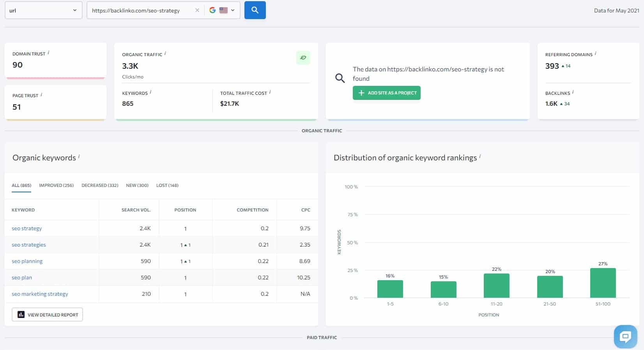The image size is (644, 350).
Task: Click the search volume 210 cell
Action: [x=146, y=294]
